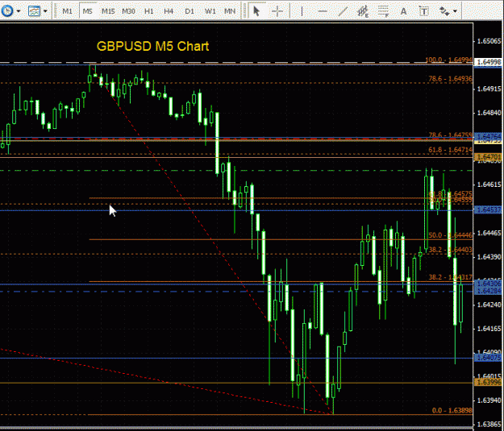Click the GBPUSD M5 Chart title label
This screenshot has height=431, width=504.
(x=152, y=46)
